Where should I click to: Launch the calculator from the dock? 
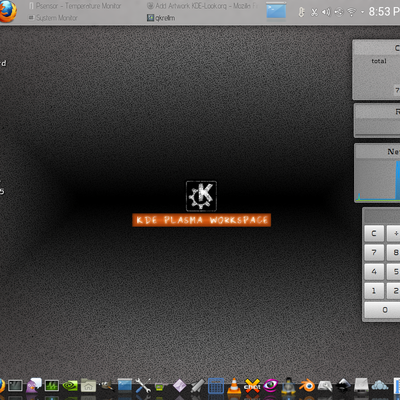click(x=216, y=386)
